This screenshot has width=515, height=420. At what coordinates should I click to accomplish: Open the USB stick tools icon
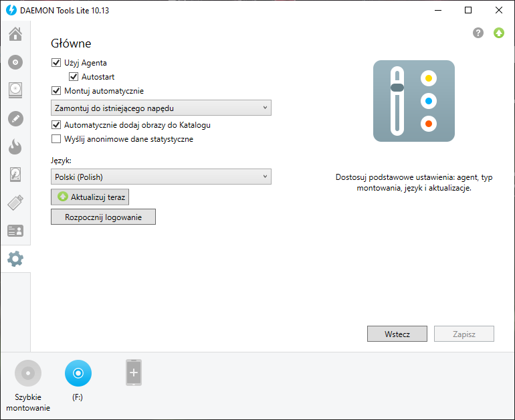(x=15, y=203)
